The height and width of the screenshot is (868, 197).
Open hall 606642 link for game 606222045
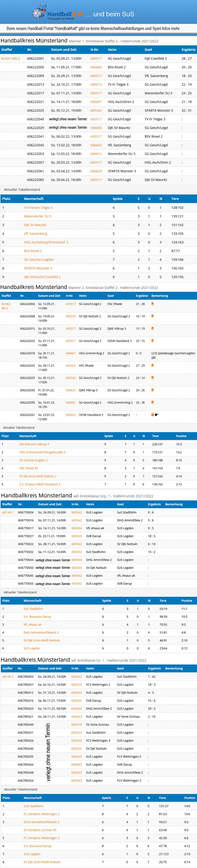point(96,145)
